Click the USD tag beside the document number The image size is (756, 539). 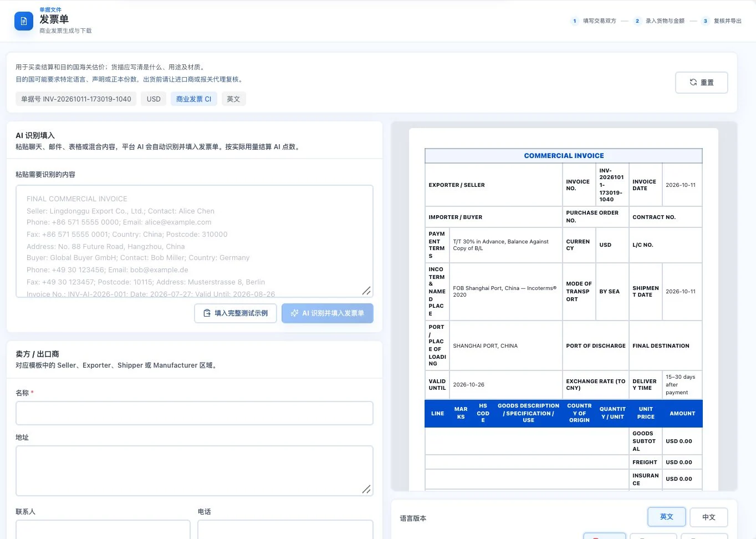(x=154, y=99)
